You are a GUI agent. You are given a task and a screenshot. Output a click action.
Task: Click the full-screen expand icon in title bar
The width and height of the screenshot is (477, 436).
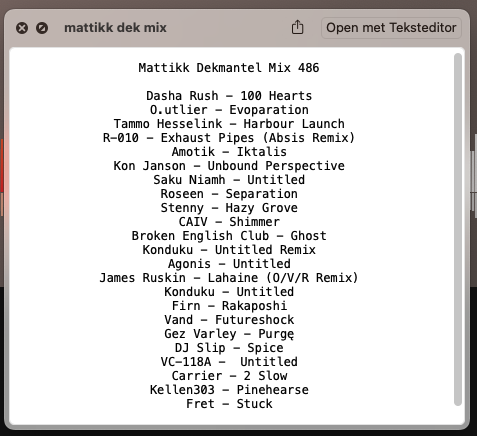click(x=42, y=28)
